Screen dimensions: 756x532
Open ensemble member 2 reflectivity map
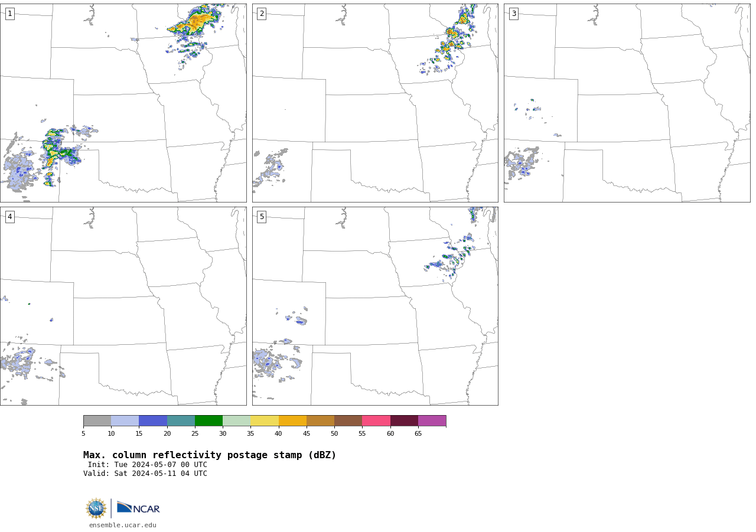[375, 103]
